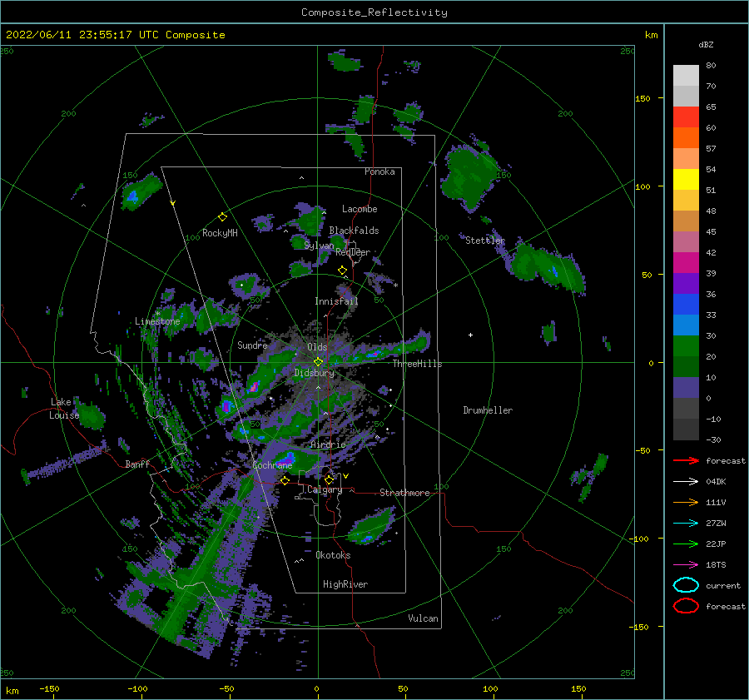Click the magenta 18TS arrow legend icon
This screenshot has height=700, width=749.
tap(686, 565)
